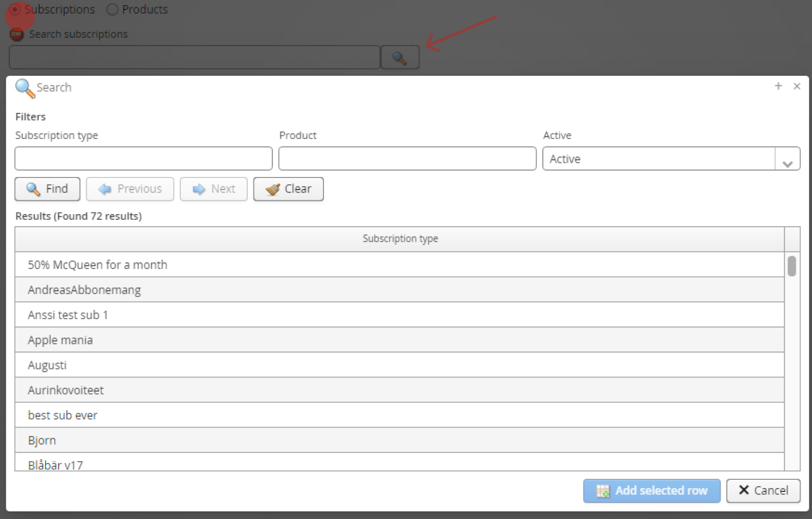This screenshot has height=519, width=812.
Task: Close the Search dialog with X icon
Action: coord(796,86)
